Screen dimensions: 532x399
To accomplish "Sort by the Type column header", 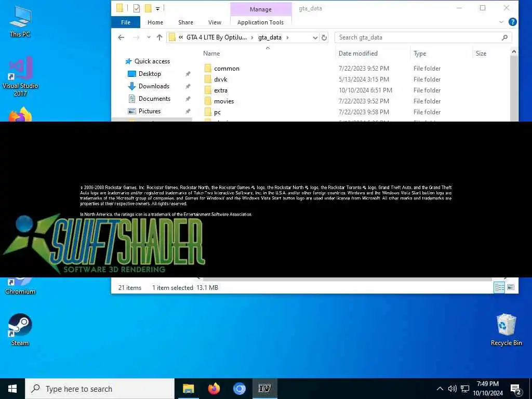I will pyautogui.click(x=420, y=54).
